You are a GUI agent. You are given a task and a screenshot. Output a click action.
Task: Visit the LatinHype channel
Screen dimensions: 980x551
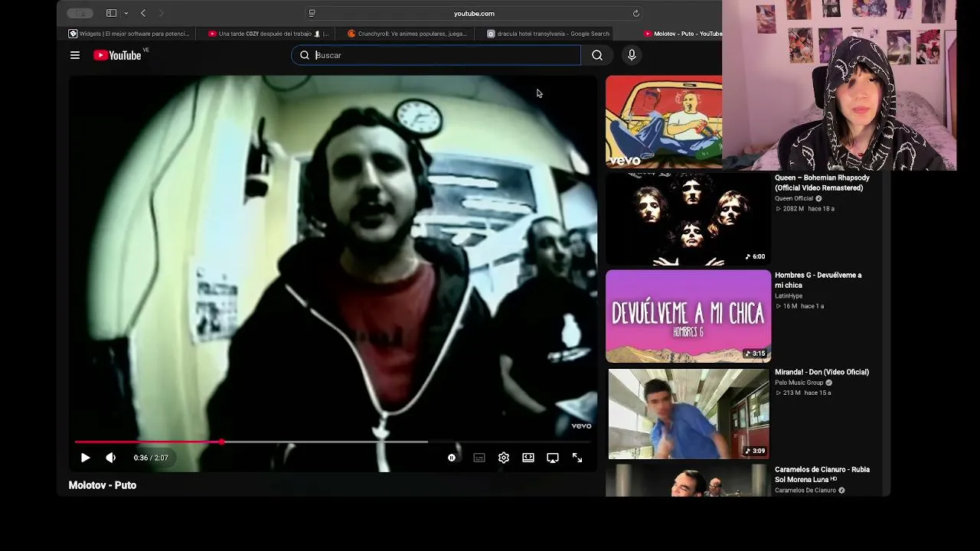(x=789, y=295)
